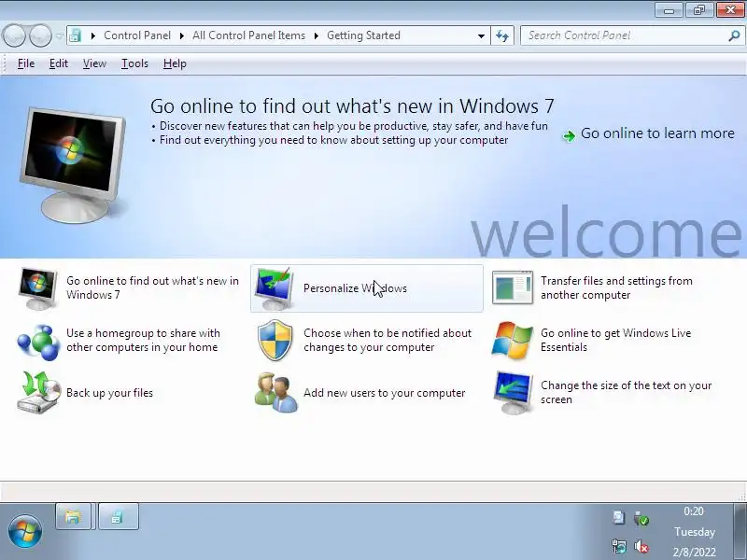Screen dimensions: 747x560
Task: Click the refresh button next to the address bar
Action: pos(502,35)
